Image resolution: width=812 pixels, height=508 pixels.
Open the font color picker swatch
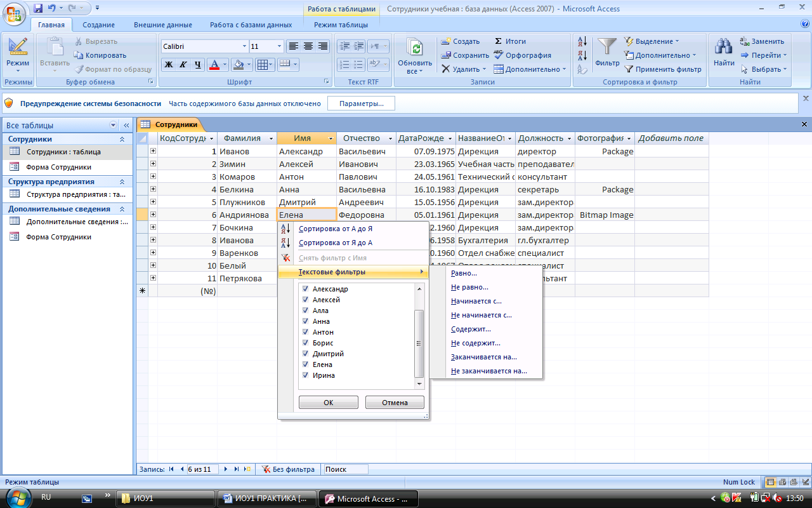pyautogui.click(x=214, y=64)
